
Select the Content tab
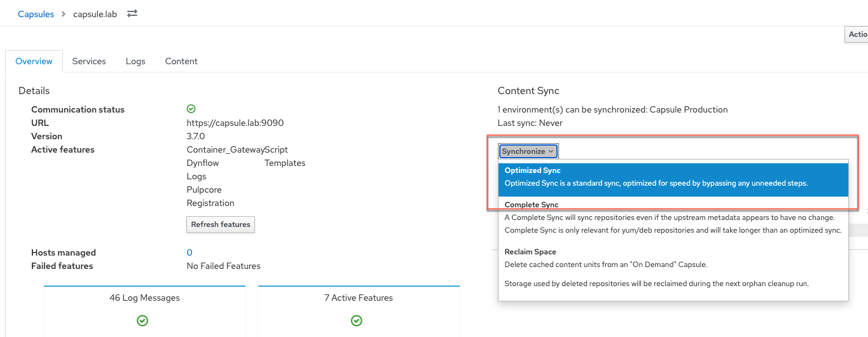click(181, 62)
